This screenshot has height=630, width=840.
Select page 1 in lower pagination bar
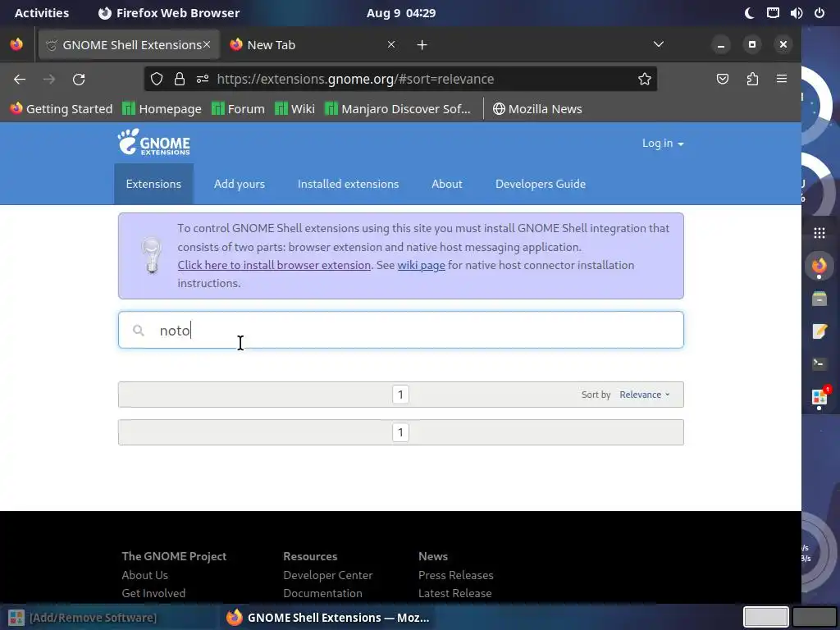(x=400, y=432)
